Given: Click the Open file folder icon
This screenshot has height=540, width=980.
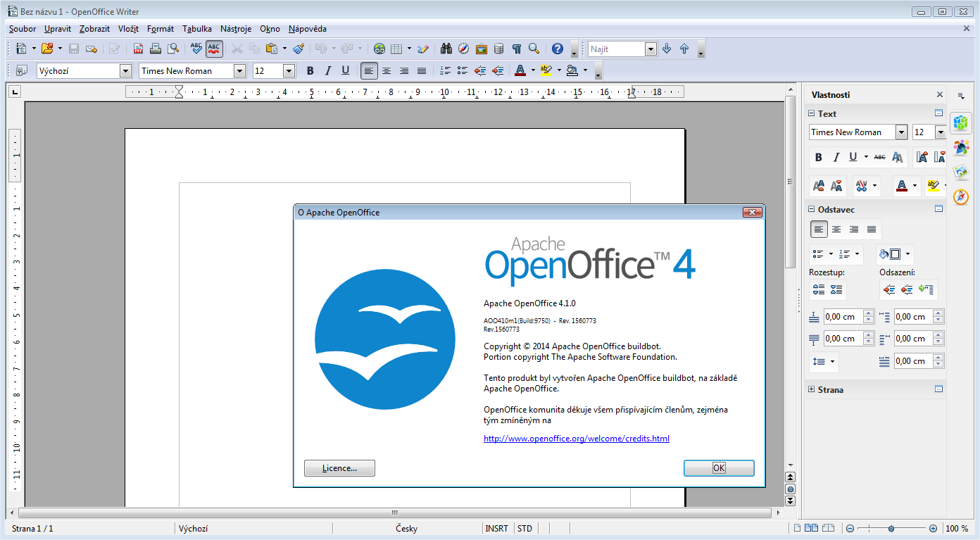Looking at the screenshot, I should (47, 49).
